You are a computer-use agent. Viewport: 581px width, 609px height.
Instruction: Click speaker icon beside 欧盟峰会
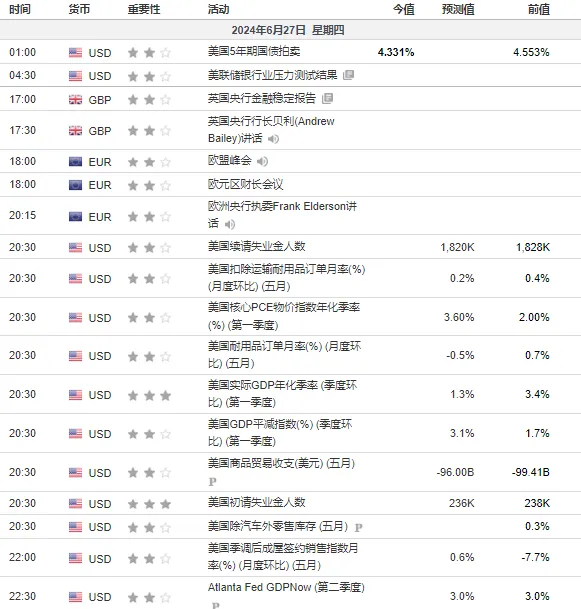(263, 161)
